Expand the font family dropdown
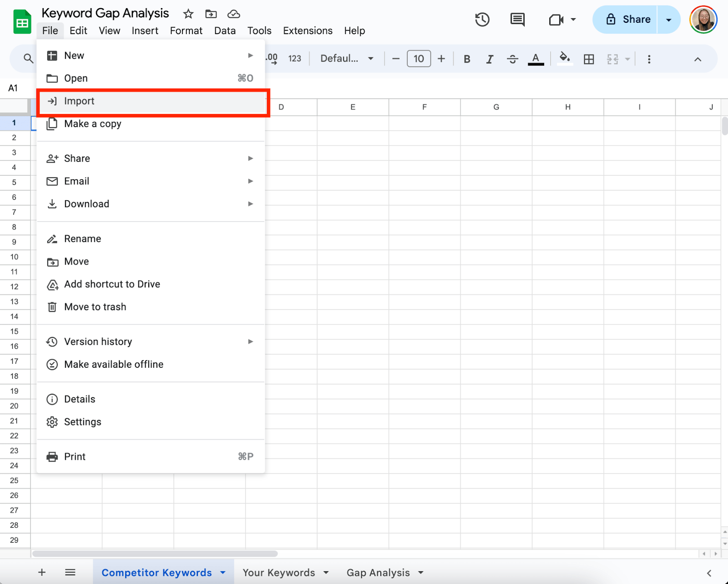The width and height of the screenshot is (728, 584). (x=347, y=59)
